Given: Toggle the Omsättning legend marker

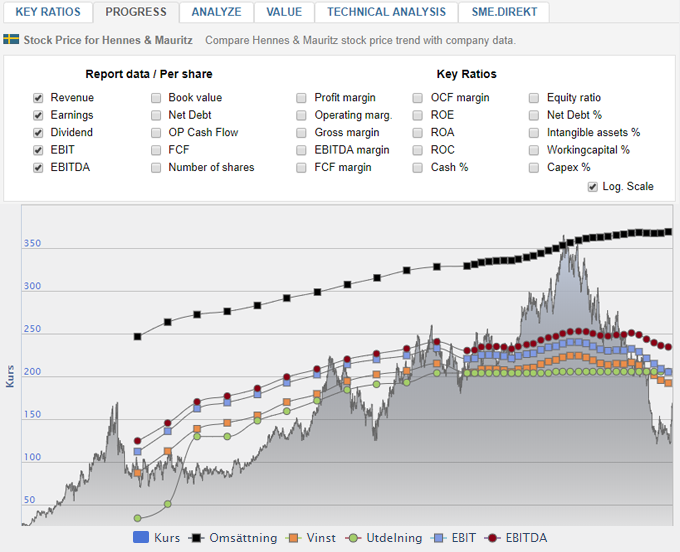Looking at the screenshot, I should [x=196, y=538].
